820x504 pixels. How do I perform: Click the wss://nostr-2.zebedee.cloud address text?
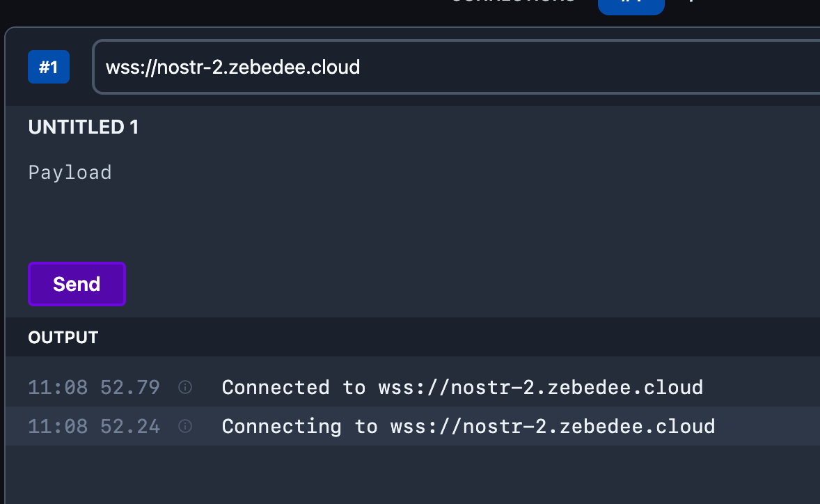coord(232,67)
